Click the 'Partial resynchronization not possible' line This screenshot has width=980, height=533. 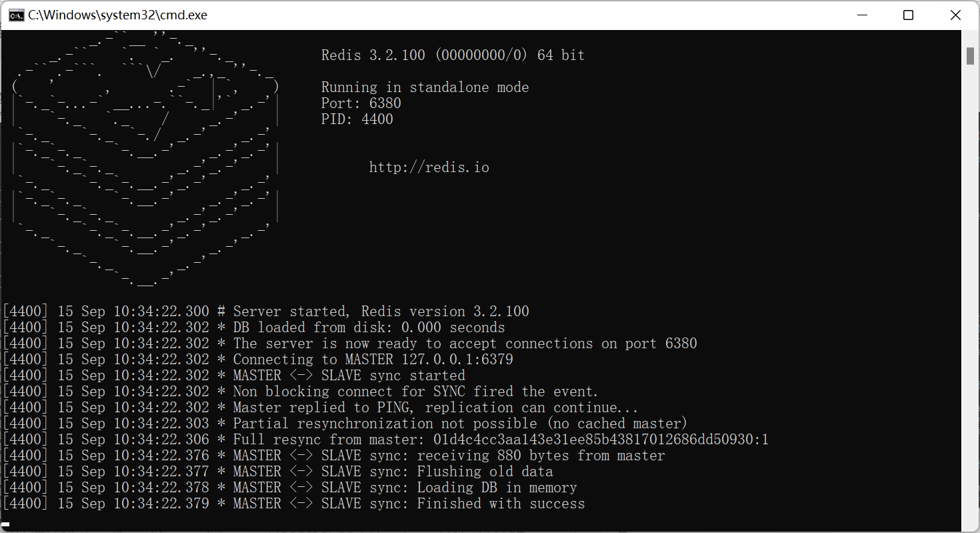pyautogui.click(x=345, y=424)
